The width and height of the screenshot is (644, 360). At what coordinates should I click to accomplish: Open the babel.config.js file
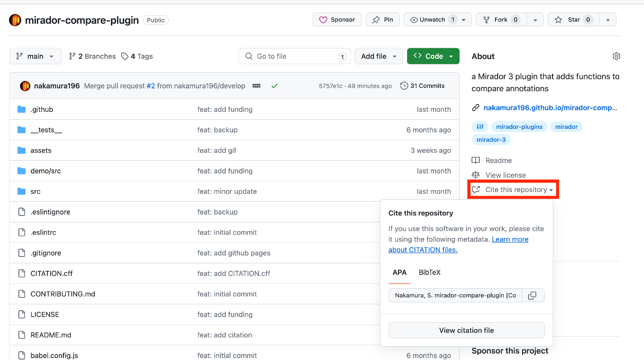click(54, 355)
